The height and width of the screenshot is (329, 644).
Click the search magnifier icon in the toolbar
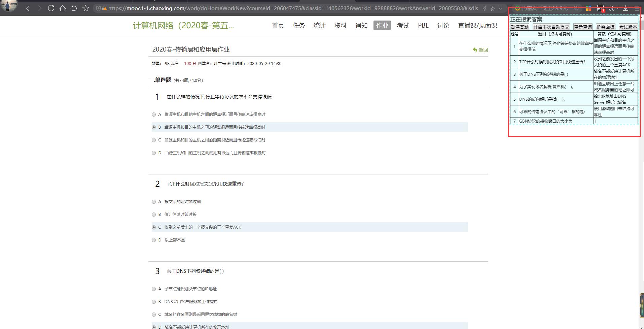coord(576,8)
